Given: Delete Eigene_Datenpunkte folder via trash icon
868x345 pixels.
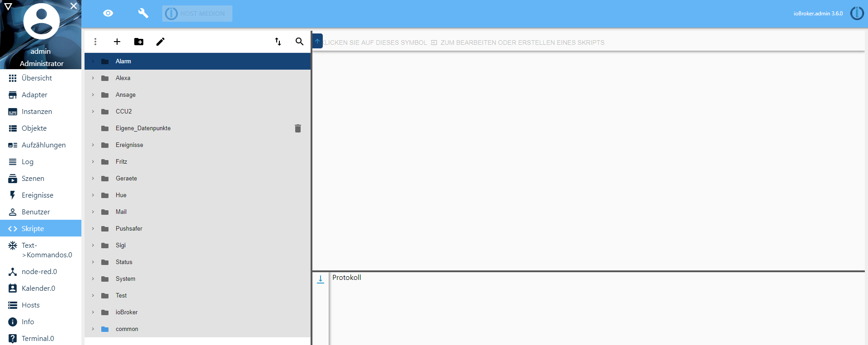Looking at the screenshot, I should point(298,128).
